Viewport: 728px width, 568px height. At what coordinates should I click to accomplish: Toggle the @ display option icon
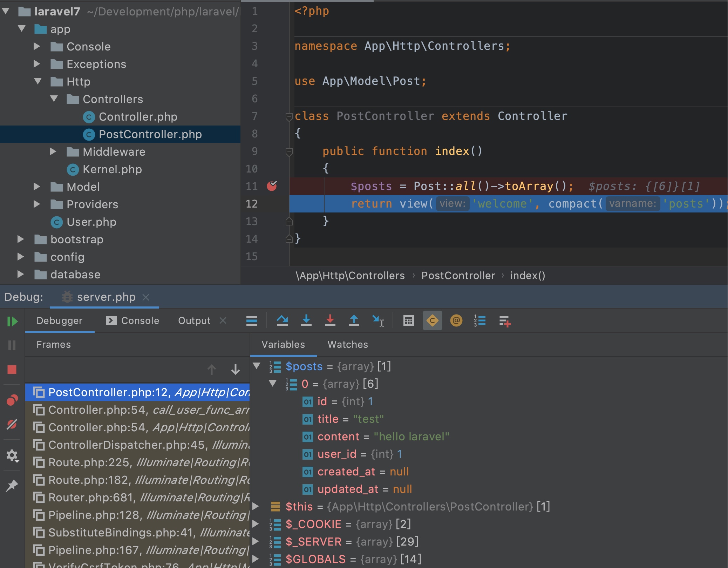pyautogui.click(x=456, y=320)
